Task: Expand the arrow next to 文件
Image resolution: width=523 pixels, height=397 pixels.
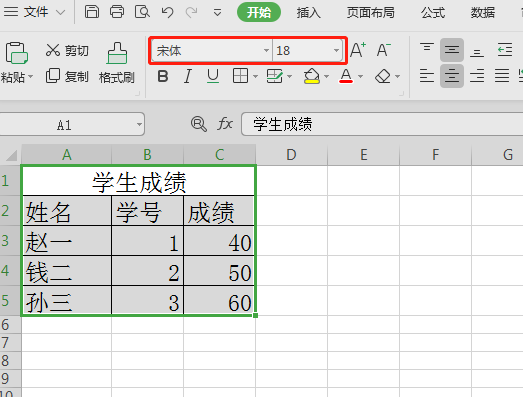Action: coord(60,13)
